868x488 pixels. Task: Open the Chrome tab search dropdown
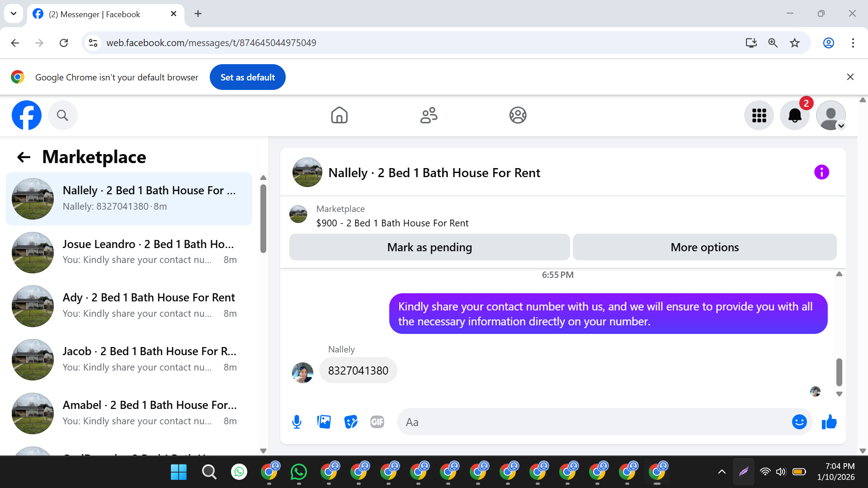pos(14,14)
